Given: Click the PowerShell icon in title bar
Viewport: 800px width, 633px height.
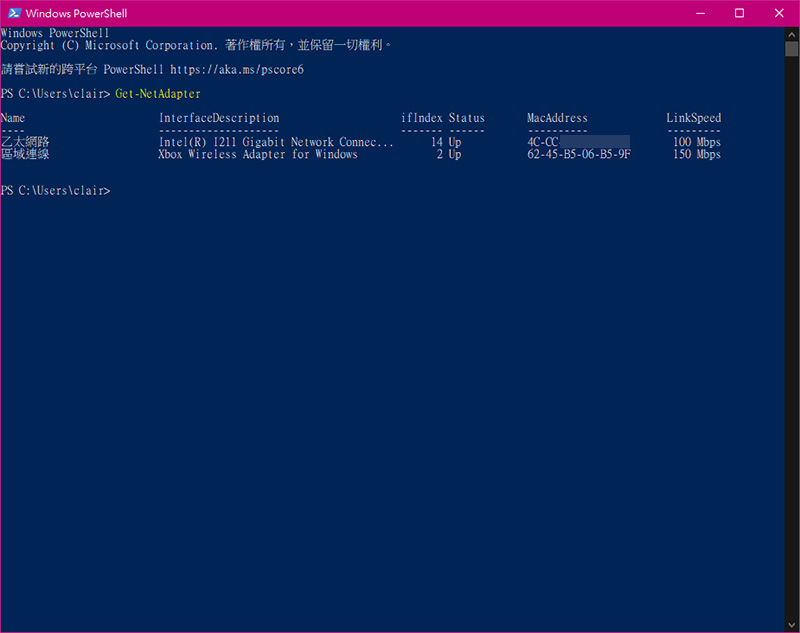Looking at the screenshot, I should (x=14, y=13).
